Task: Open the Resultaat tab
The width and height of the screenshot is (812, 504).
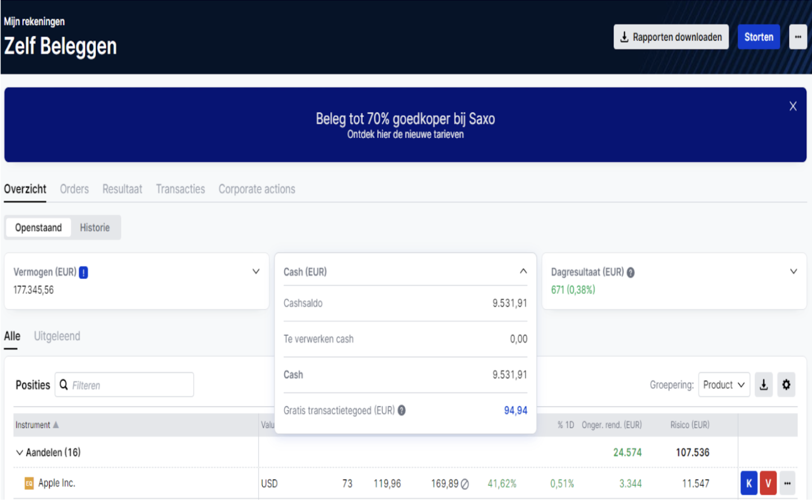Action: coord(122,189)
